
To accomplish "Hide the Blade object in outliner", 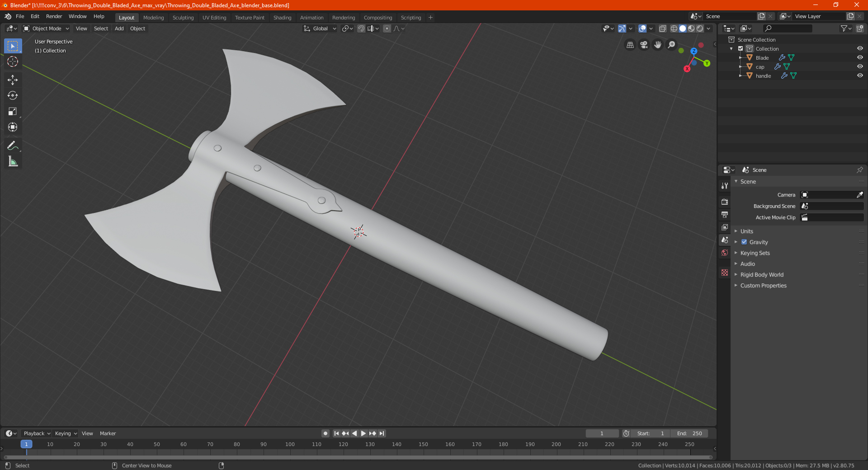I will coord(860,57).
